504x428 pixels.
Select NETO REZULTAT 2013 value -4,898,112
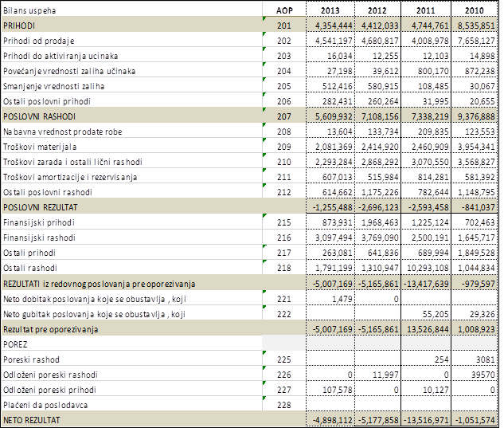coord(333,420)
